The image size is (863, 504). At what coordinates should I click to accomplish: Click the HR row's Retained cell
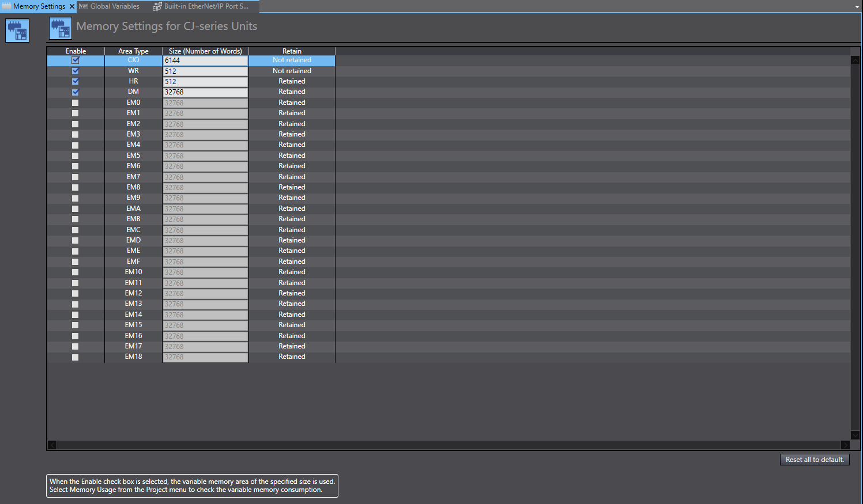coord(292,81)
